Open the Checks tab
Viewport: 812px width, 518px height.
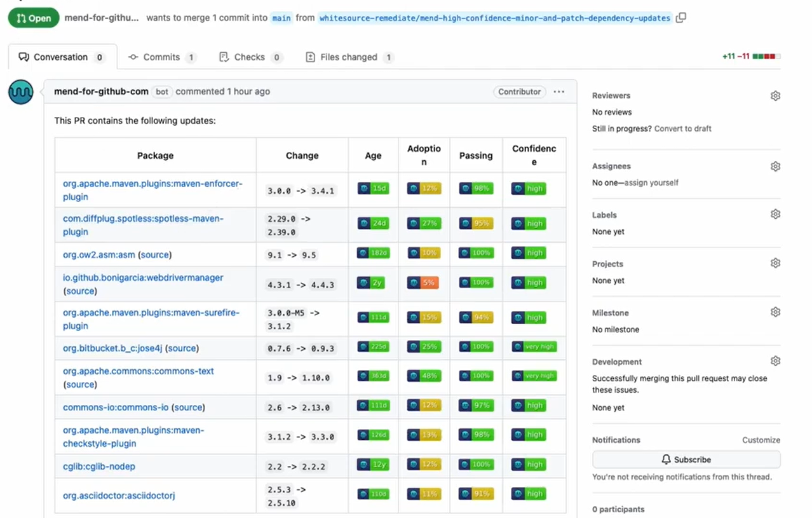250,57
